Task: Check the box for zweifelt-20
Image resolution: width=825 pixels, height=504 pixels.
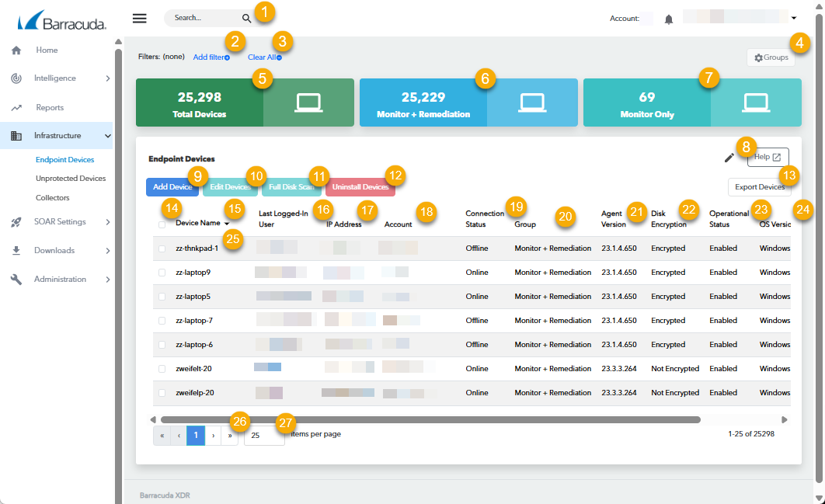Action: (162, 370)
